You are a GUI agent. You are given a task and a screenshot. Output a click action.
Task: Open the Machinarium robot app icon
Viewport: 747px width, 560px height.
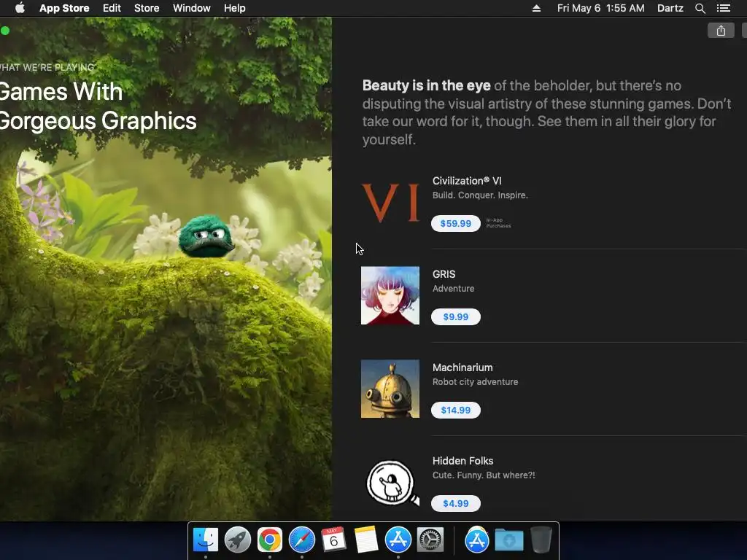point(390,389)
